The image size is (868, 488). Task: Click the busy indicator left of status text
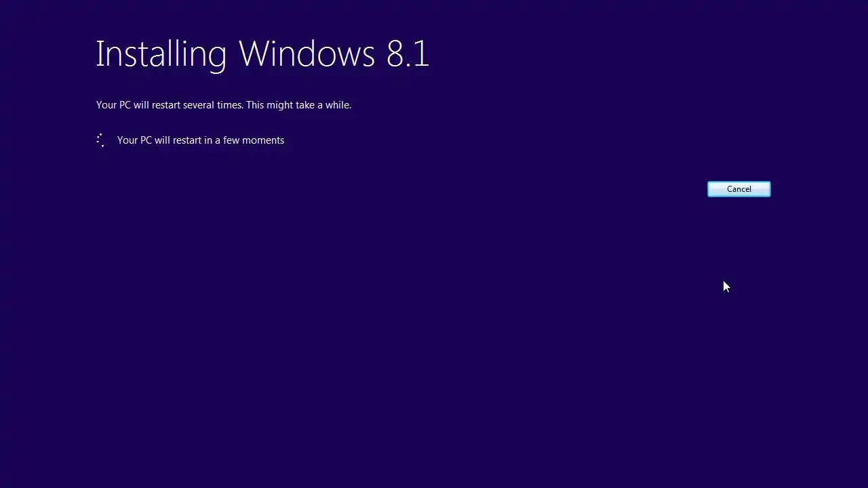tap(100, 140)
